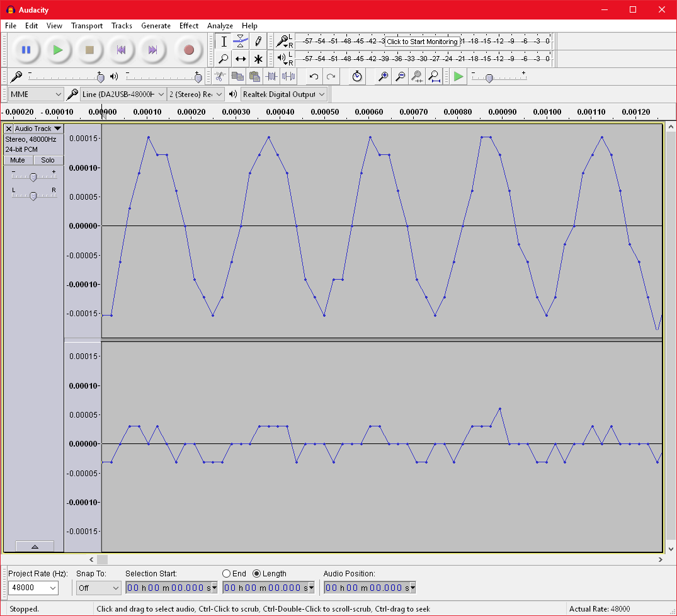Screen dimensions: 677x616
Task: Open the Help menu
Action: point(249,26)
